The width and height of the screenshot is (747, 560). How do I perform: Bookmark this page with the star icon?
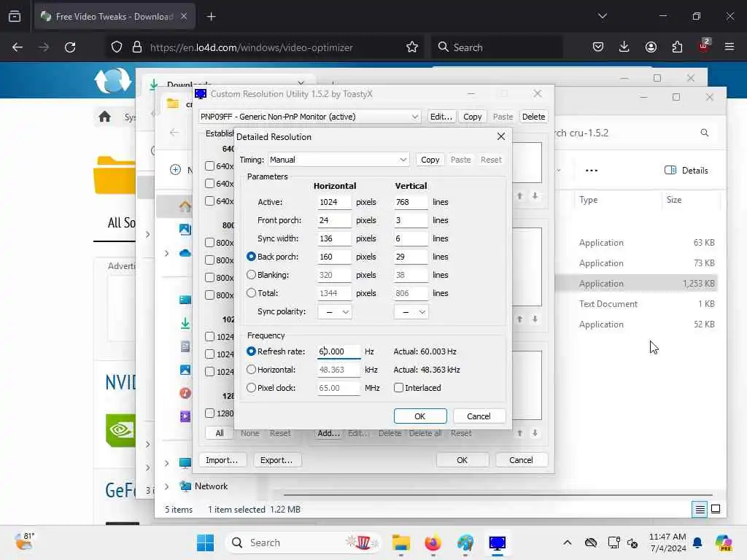coord(412,47)
